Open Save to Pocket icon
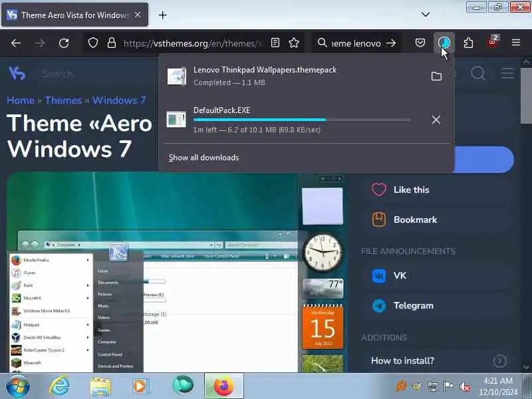 click(x=420, y=43)
